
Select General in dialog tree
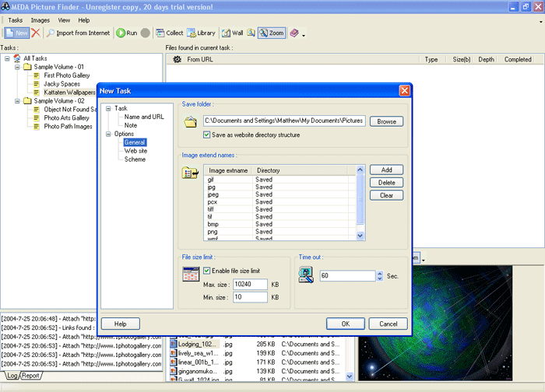pyautogui.click(x=135, y=142)
